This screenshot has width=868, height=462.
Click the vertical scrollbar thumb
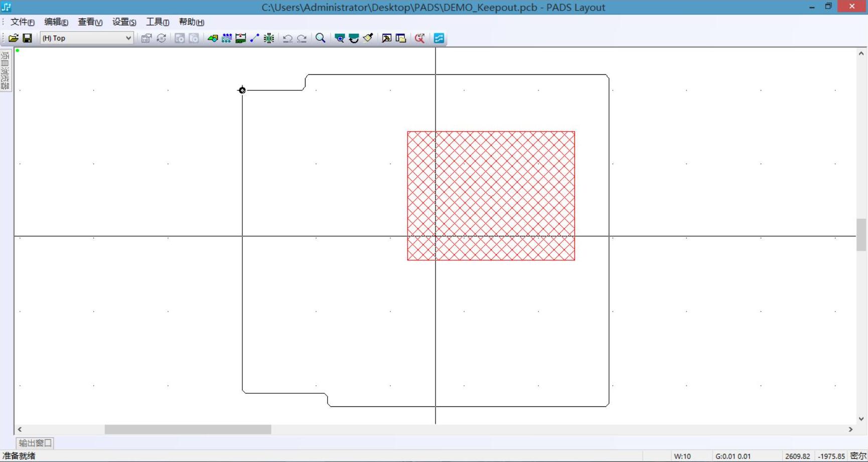coord(861,234)
